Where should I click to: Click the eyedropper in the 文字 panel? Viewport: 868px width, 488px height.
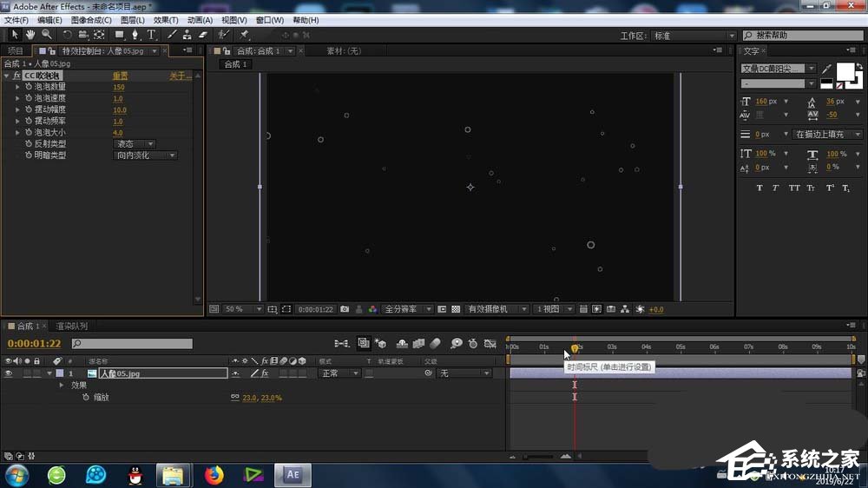(826, 69)
